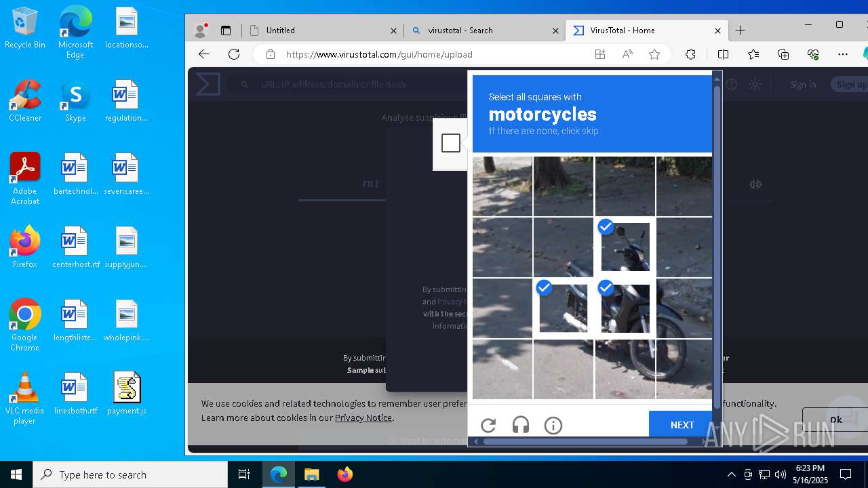View site information lock icon
This screenshot has width=868, height=488.
point(270,54)
